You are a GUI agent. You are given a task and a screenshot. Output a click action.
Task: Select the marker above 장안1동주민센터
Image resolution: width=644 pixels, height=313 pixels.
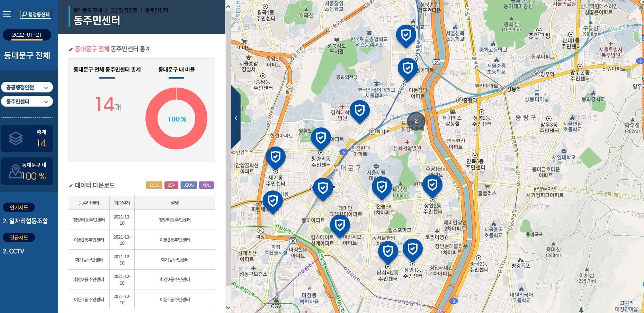pos(413,249)
